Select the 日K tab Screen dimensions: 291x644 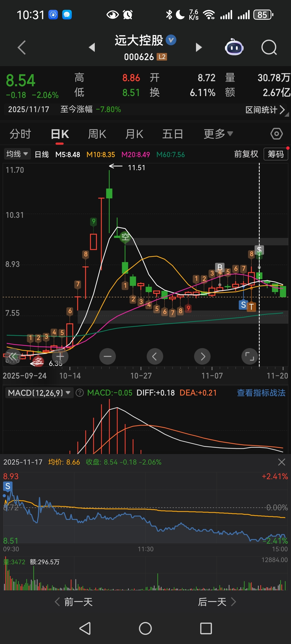pyautogui.click(x=60, y=134)
